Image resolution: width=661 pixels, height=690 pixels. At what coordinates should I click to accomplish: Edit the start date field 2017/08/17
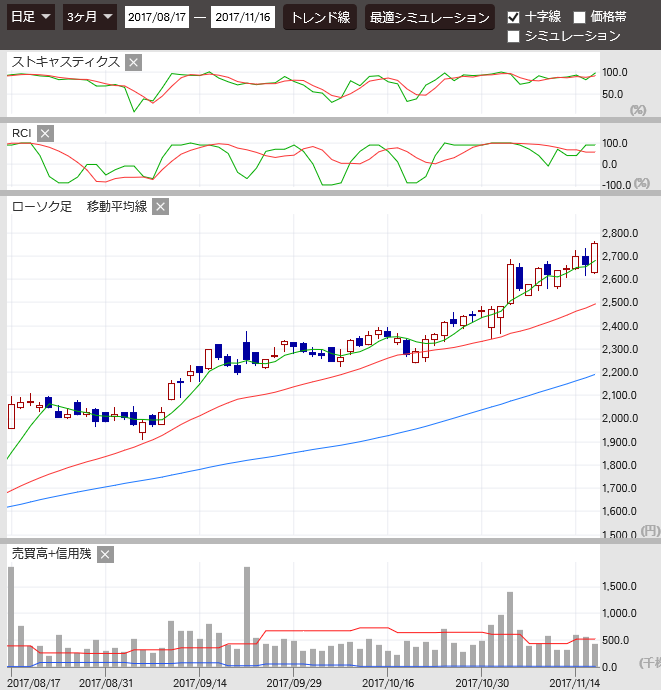click(157, 17)
